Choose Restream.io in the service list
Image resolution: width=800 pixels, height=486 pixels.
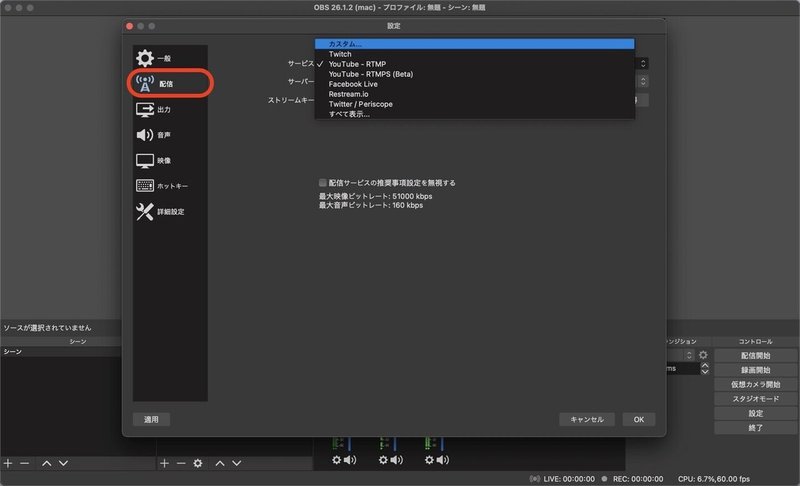[x=474, y=94]
